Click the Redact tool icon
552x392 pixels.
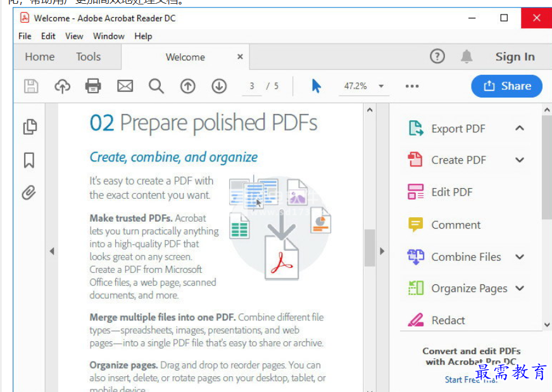416,320
